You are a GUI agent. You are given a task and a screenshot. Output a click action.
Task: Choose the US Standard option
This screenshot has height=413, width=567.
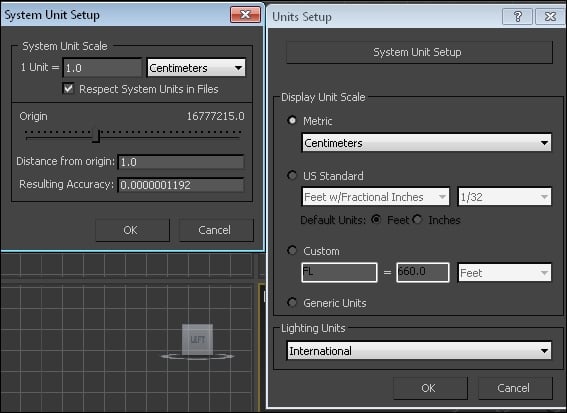[x=292, y=176]
